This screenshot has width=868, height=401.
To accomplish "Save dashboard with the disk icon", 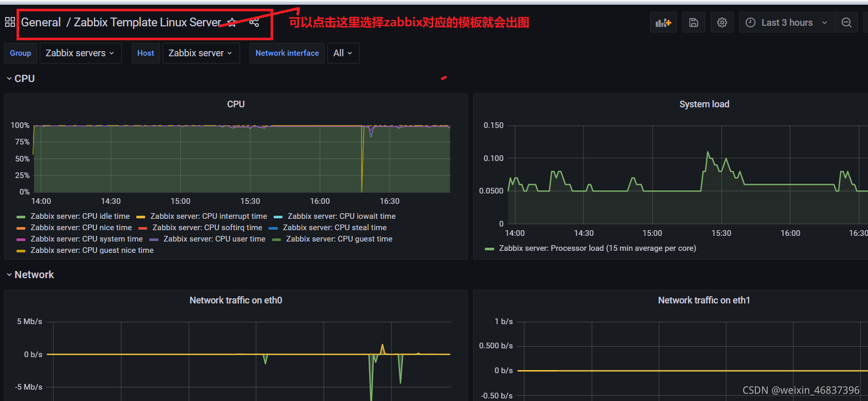I will (x=693, y=23).
